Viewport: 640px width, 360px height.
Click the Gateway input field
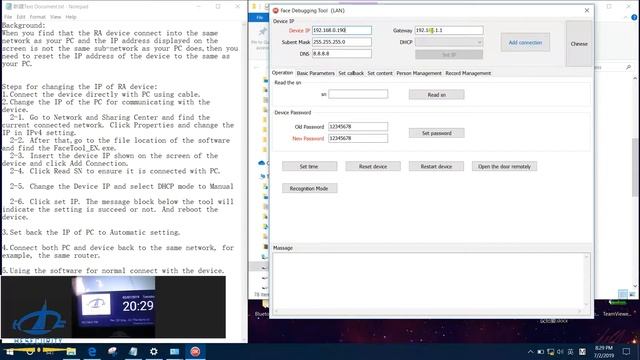(x=449, y=30)
